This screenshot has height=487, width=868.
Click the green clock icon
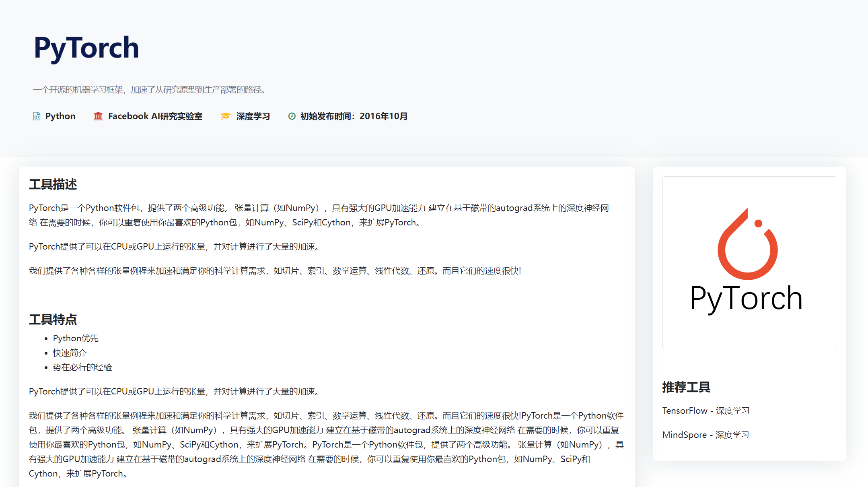pyautogui.click(x=292, y=116)
